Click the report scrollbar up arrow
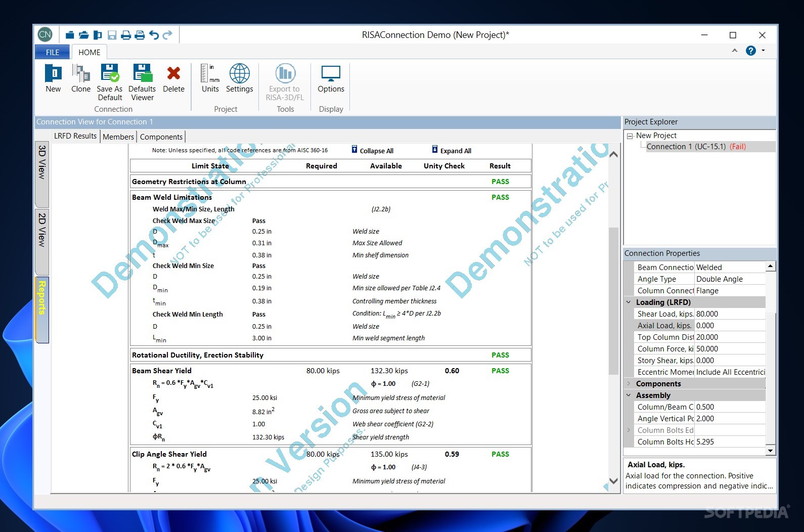Viewport: 804px width, 532px height. tap(613, 154)
